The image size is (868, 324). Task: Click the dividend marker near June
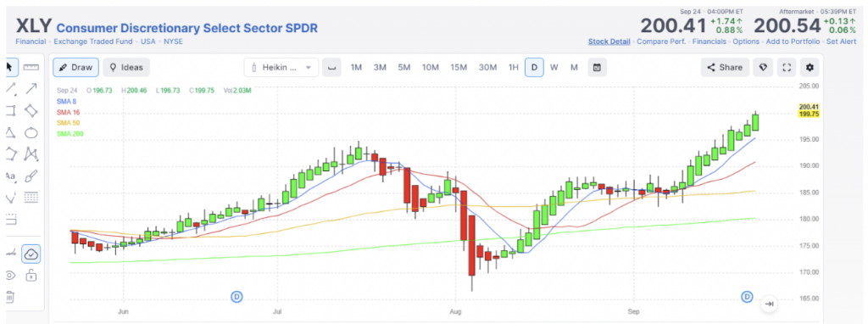(x=236, y=297)
